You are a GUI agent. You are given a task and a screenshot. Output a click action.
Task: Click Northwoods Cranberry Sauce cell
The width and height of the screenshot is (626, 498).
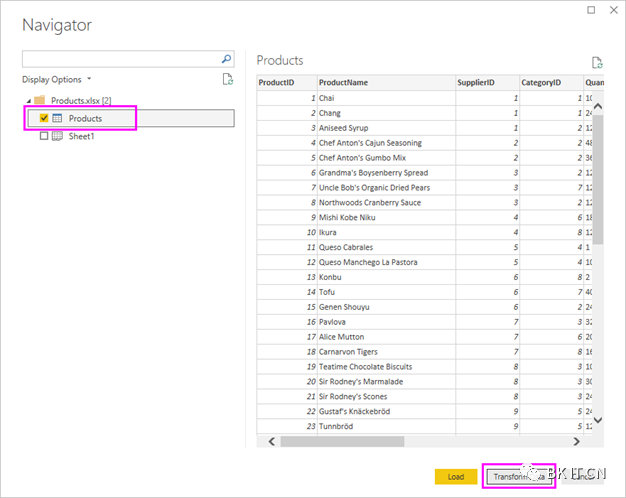386,202
